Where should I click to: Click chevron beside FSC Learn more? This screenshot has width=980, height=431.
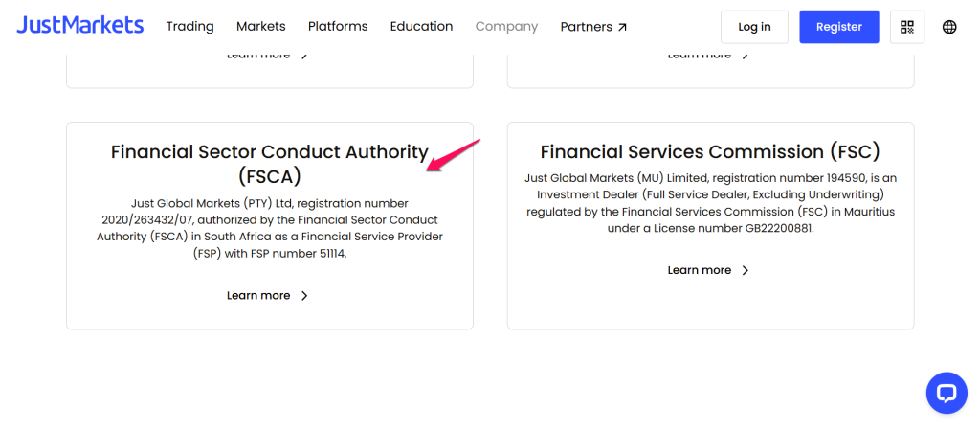pyautogui.click(x=746, y=271)
